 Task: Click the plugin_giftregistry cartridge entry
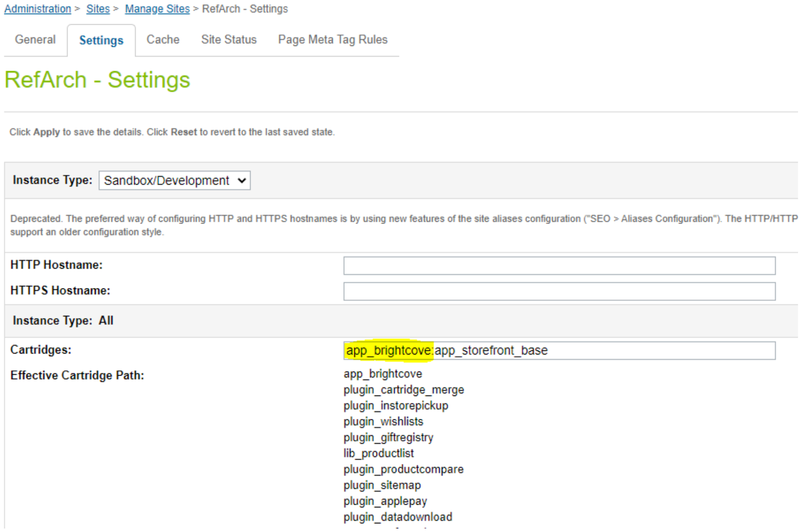388,437
